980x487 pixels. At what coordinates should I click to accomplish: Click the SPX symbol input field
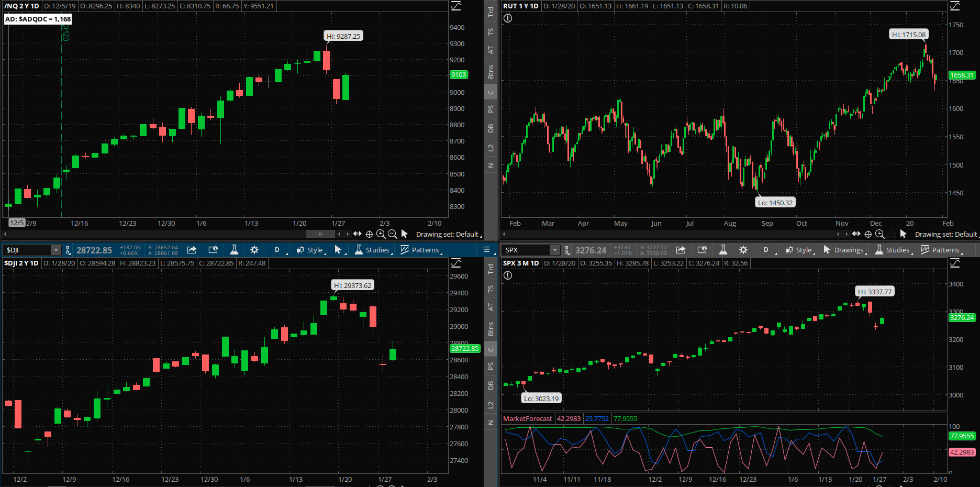pyautogui.click(x=526, y=250)
